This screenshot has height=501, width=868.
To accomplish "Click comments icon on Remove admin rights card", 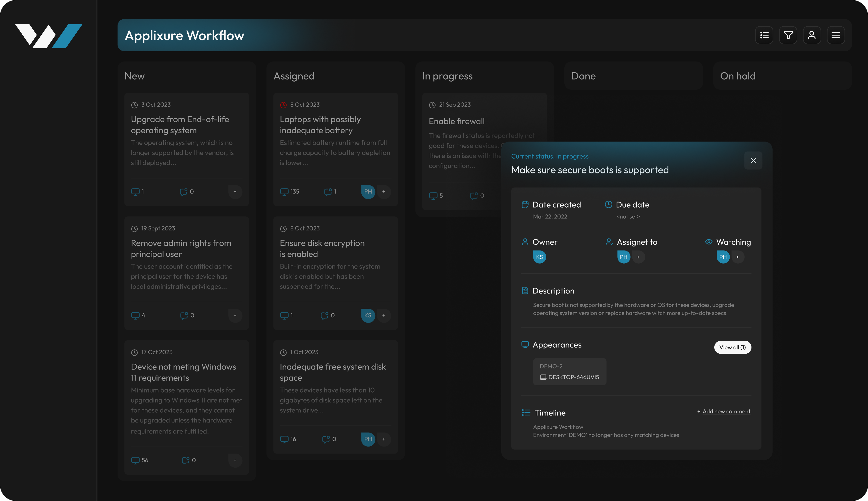I will pyautogui.click(x=184, y=316).
